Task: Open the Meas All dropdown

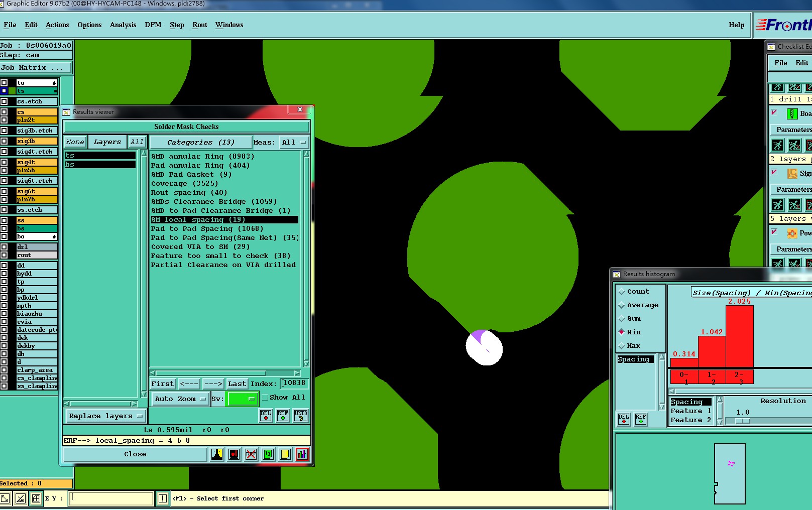Action: pyautogui.click(x=294, y=143)
